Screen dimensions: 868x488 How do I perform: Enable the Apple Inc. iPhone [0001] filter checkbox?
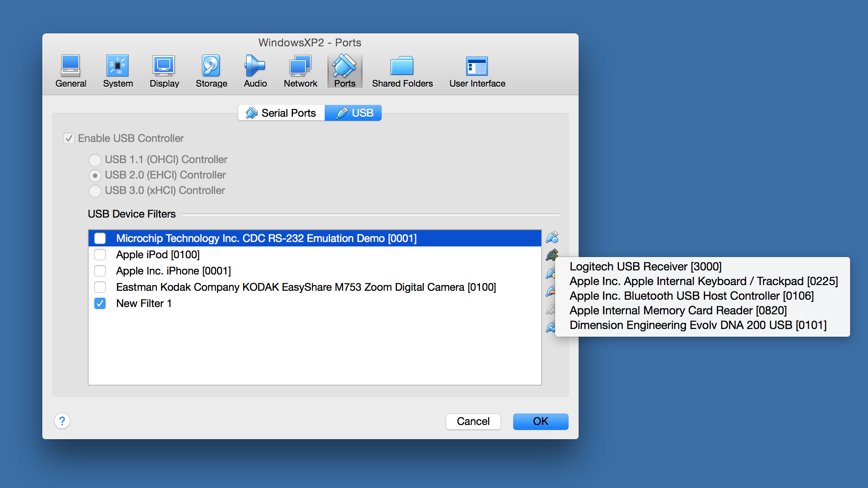[100, 271]
